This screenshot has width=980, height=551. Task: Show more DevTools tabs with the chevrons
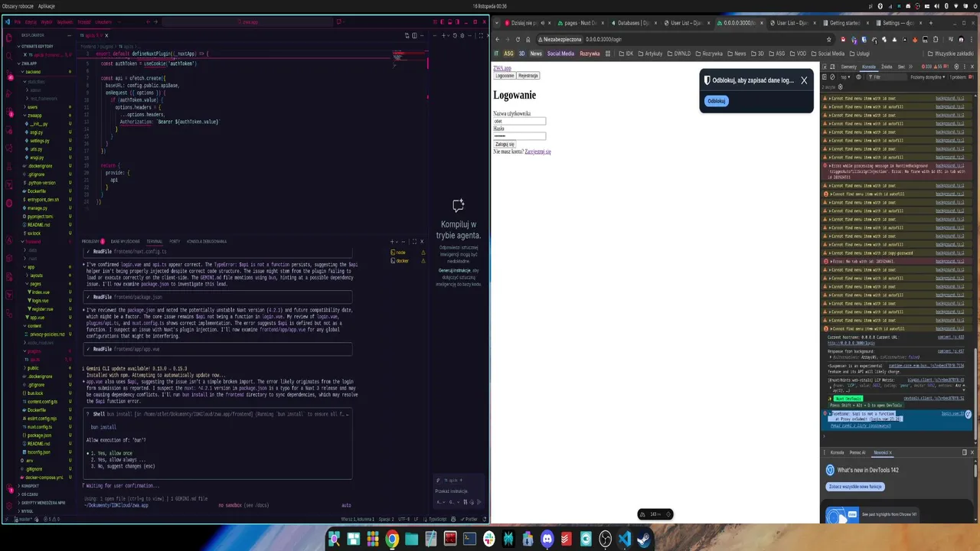click(x=911, y=67)
